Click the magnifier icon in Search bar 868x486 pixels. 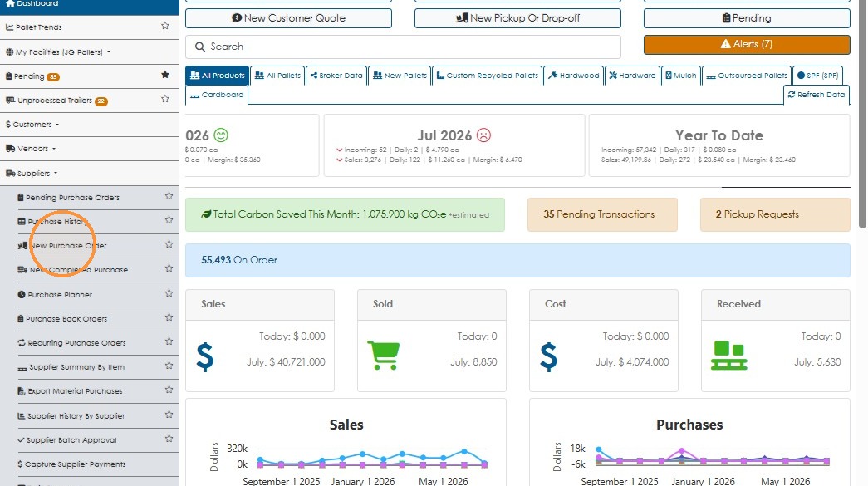pyautogui.click(x=200, y=47)
